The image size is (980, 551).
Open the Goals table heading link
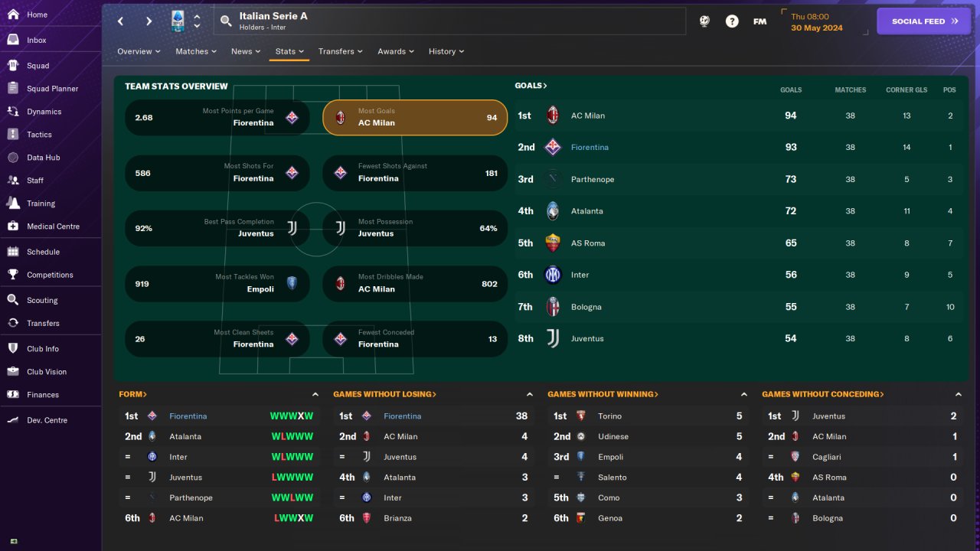coord(531,86)
